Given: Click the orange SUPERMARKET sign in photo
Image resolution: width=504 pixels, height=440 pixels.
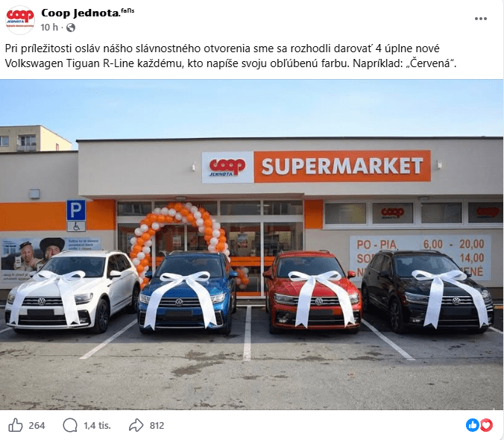Looking at the screenshot, I should click(342, 166).
